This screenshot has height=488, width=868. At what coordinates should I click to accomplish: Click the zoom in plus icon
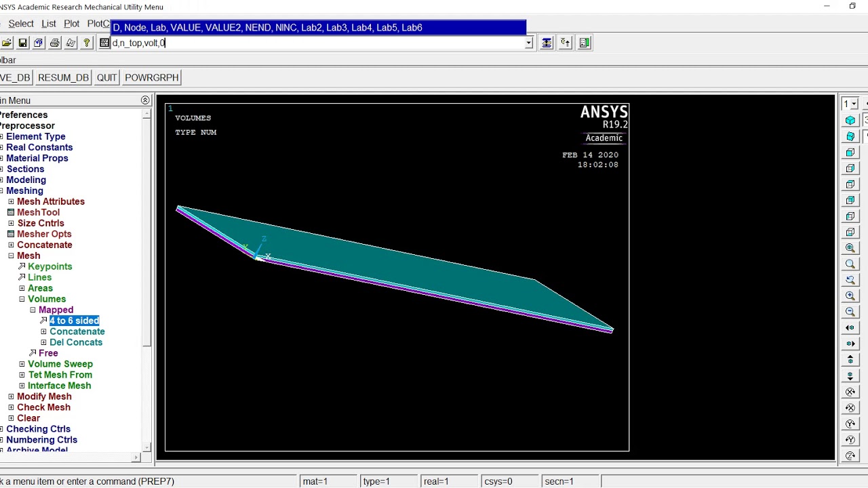coord(850,296)
